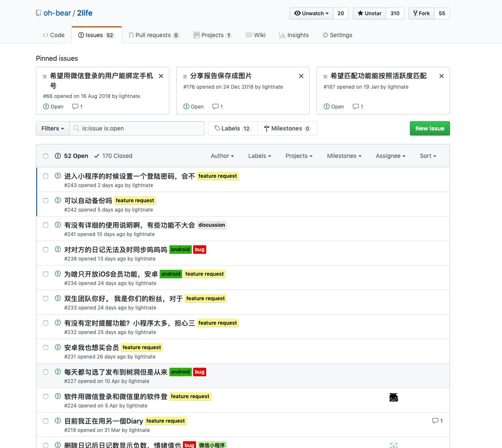
Task: Open the Unwatch notifications dropdown
Action: click(x=311, y=14)
